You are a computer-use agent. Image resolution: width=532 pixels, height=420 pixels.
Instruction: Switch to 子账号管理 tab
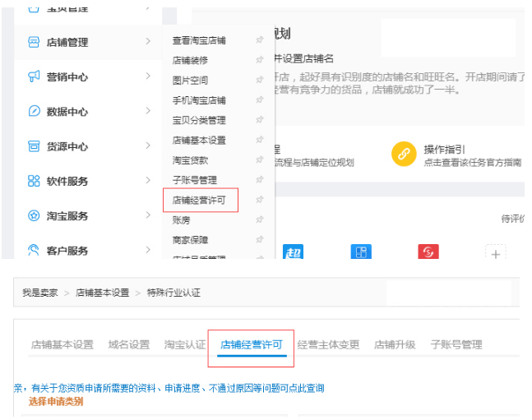(456, 344)
